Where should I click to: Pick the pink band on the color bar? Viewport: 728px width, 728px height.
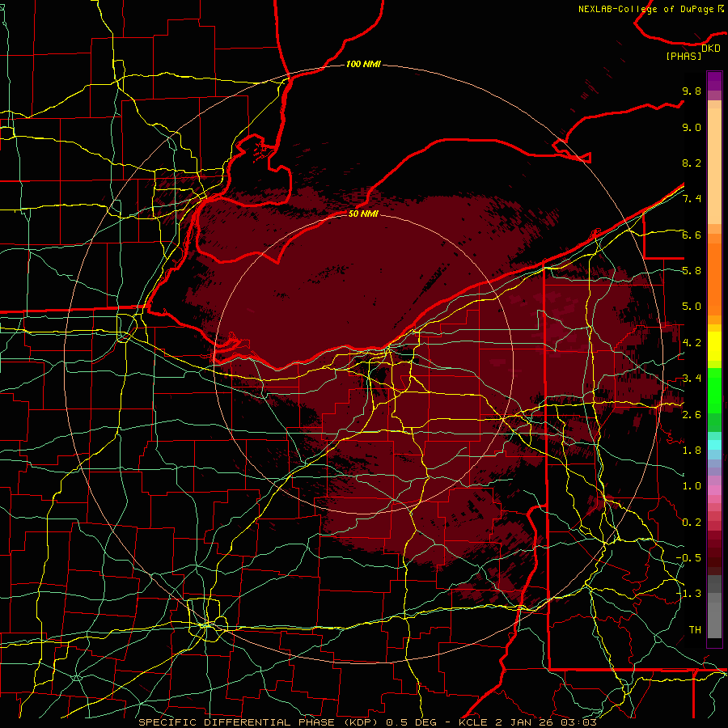tap(714, 490)
